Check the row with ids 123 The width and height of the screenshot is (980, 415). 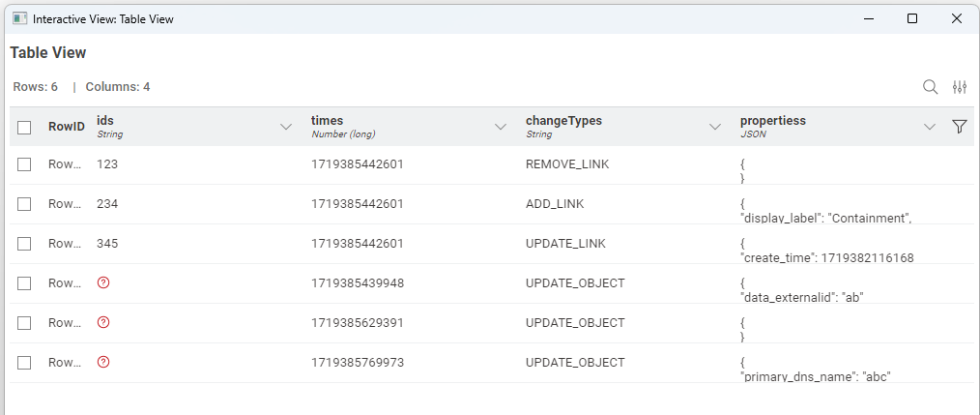[24, 164]
